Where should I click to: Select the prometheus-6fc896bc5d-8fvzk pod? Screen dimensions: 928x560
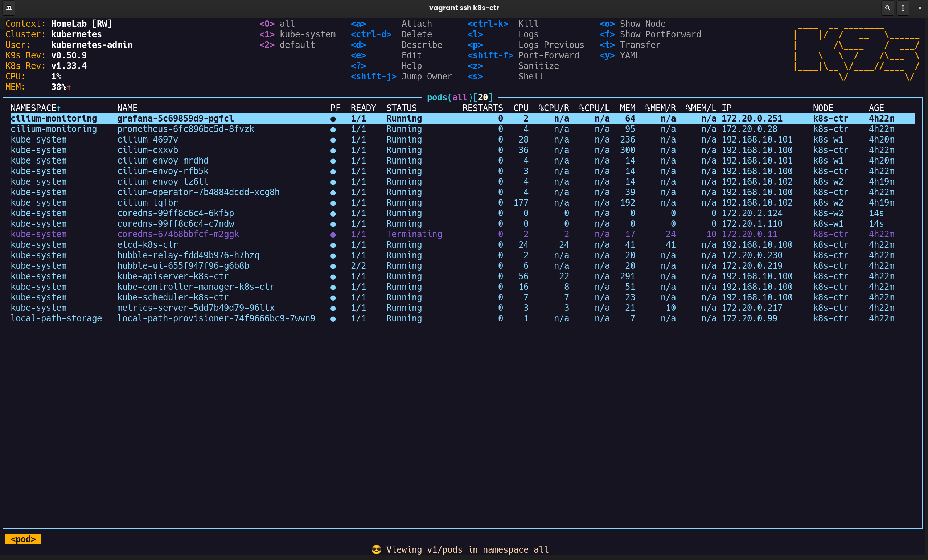[463, 129]
